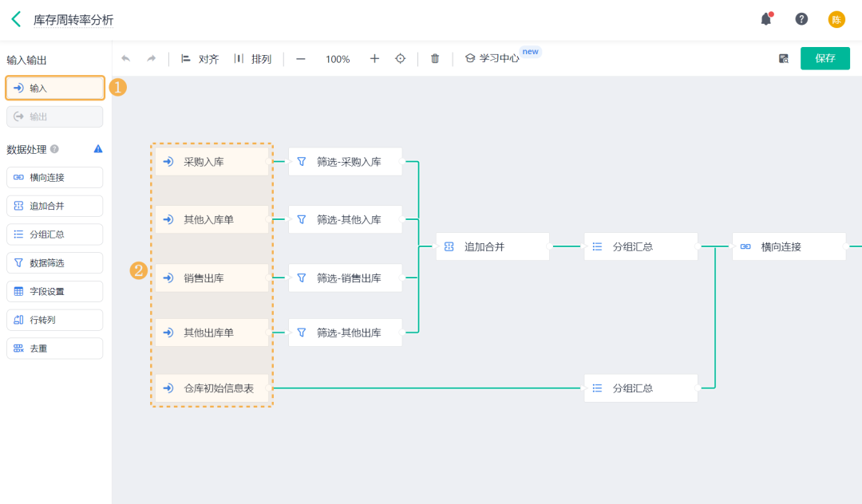This screenshot has width=862, height=504.
Task: Center canvas with locate icon
Action: (400, 59)
